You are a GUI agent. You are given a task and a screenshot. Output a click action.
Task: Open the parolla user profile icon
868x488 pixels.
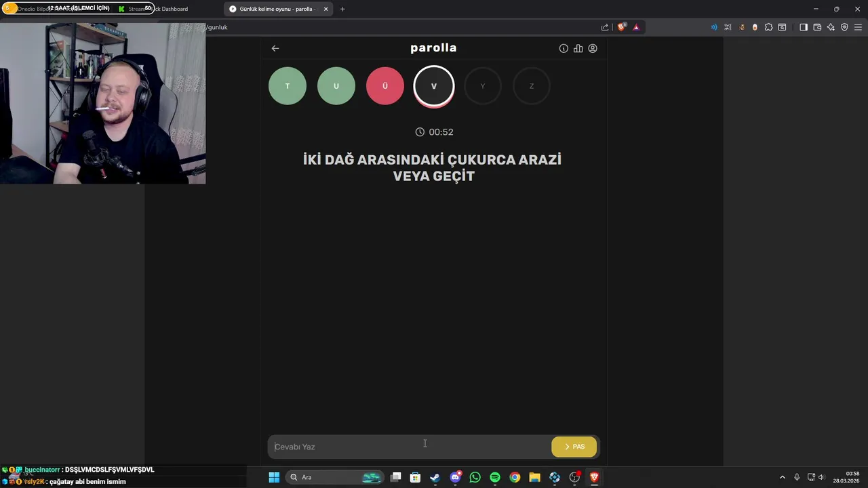(593, 48)
